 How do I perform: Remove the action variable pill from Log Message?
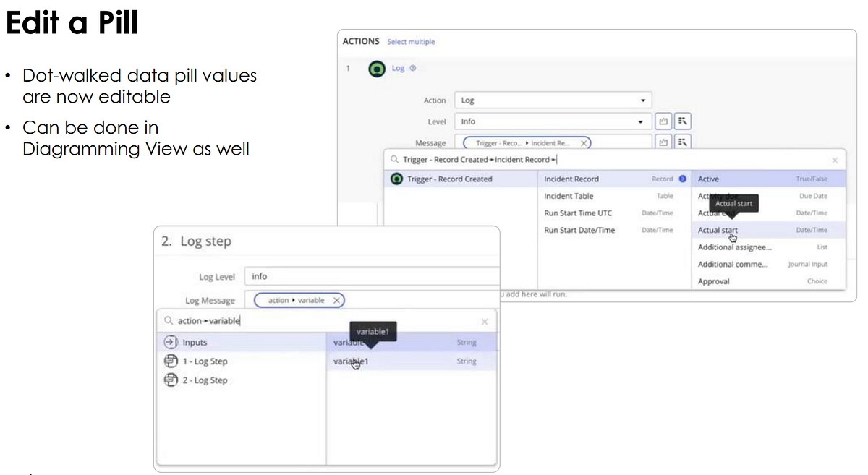pyautogui.click(x=336, y=300)
